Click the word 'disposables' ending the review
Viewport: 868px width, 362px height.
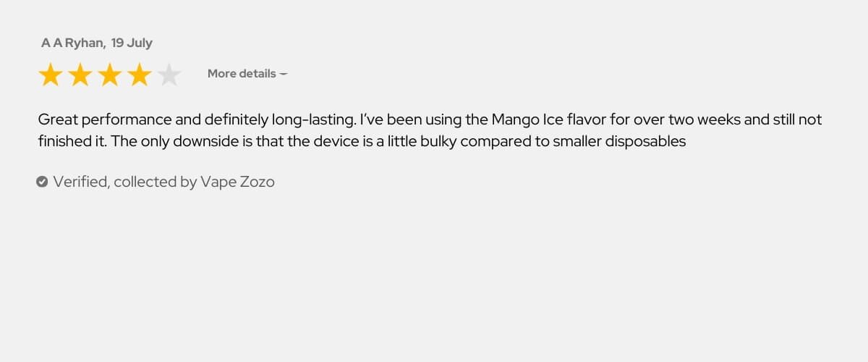click(x=642, y=141)
